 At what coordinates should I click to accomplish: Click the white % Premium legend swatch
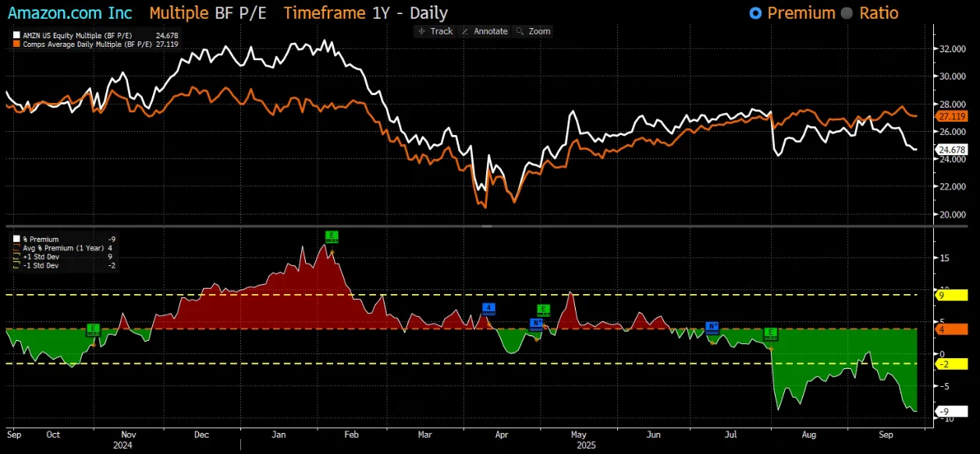tap(16, 239)
